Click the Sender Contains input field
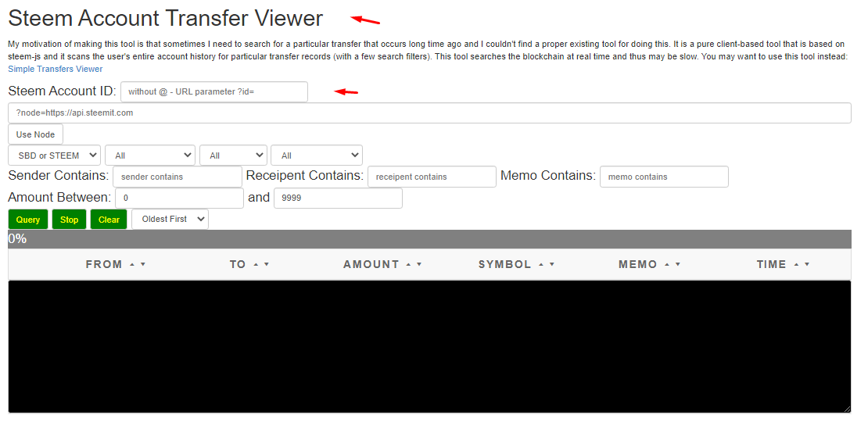 click(178, 177)
